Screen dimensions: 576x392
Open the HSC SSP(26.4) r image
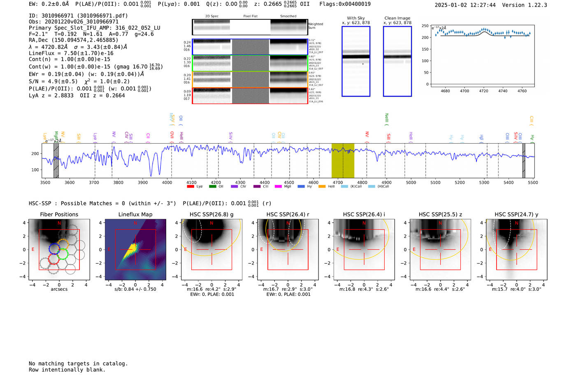pos(288,250)
